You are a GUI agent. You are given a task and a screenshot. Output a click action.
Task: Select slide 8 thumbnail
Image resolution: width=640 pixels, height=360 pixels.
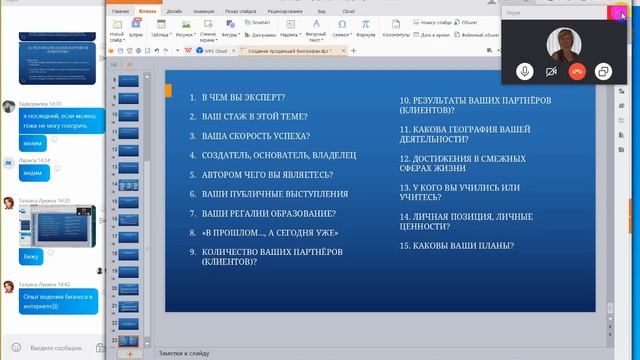coord(129,80)
